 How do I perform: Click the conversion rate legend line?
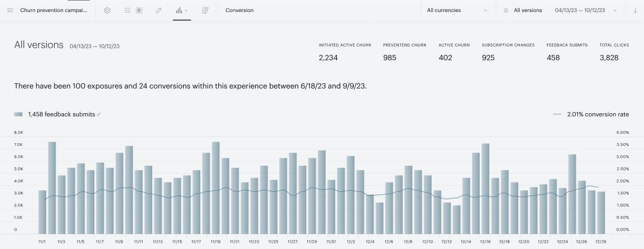pos(557,114)
